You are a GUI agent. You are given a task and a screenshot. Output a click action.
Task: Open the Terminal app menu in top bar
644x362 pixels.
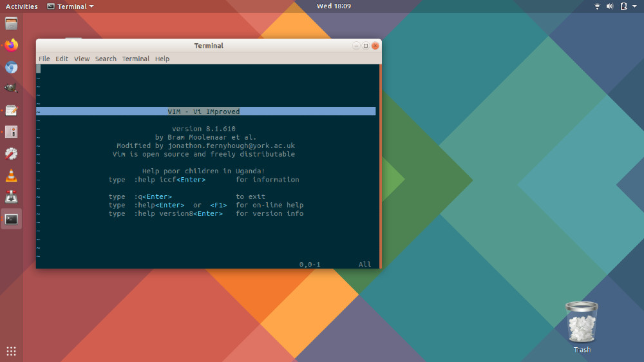pyautogui.click(x=71, y=6)
